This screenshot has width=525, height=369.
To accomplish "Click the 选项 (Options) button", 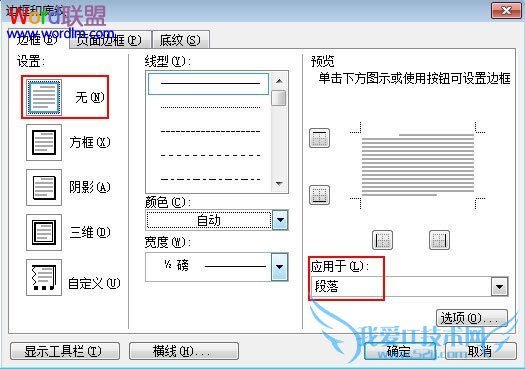I will click(x=472, y=318).
